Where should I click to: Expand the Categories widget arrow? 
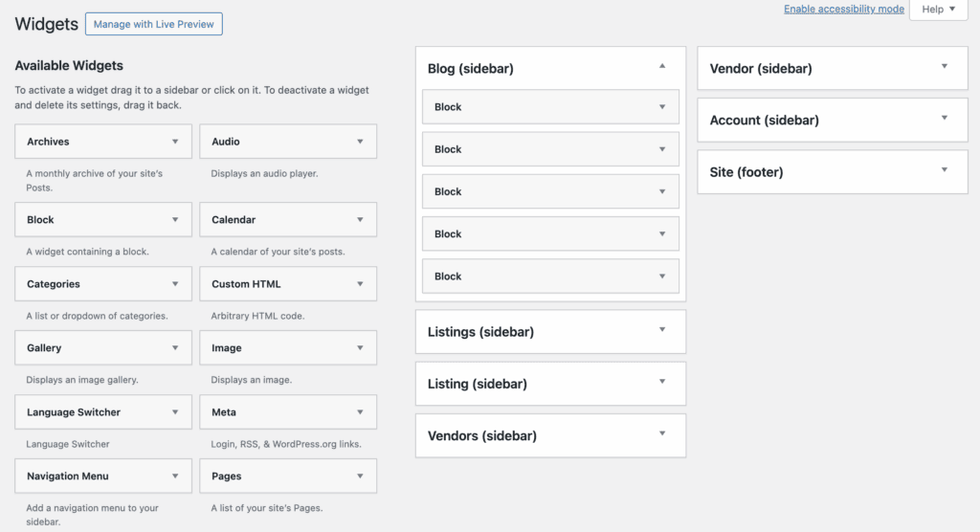coord(175,284)
